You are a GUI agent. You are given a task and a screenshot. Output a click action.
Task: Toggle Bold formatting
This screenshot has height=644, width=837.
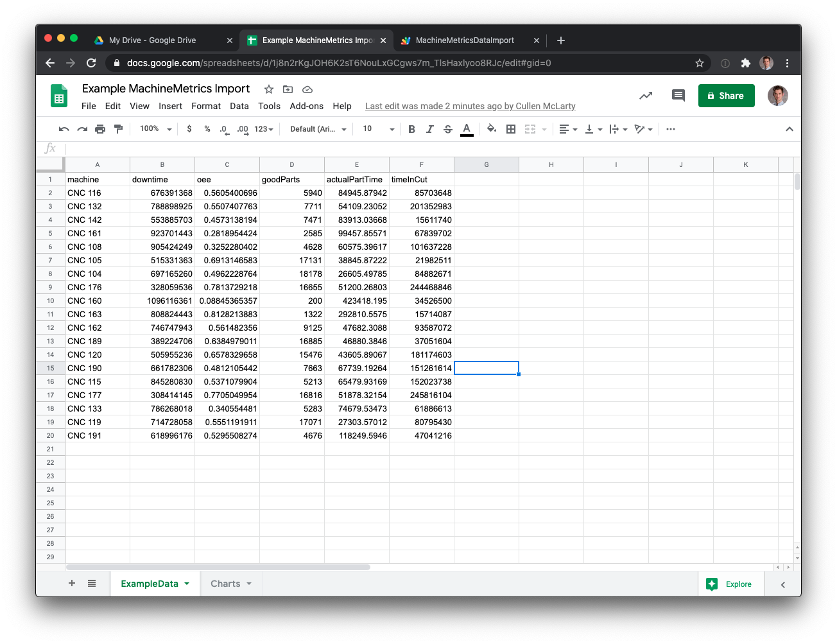(x=411, y=129)
